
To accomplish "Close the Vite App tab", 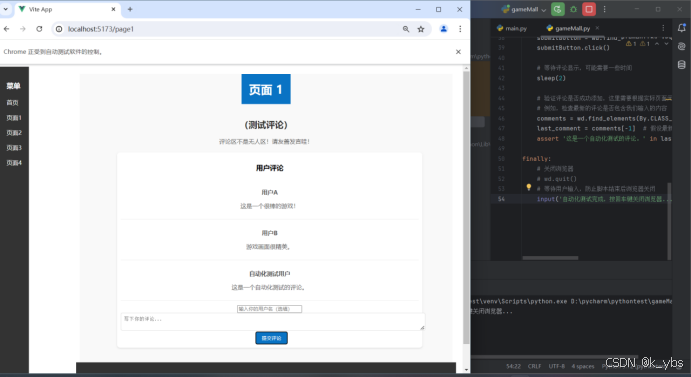I will 113,9.
